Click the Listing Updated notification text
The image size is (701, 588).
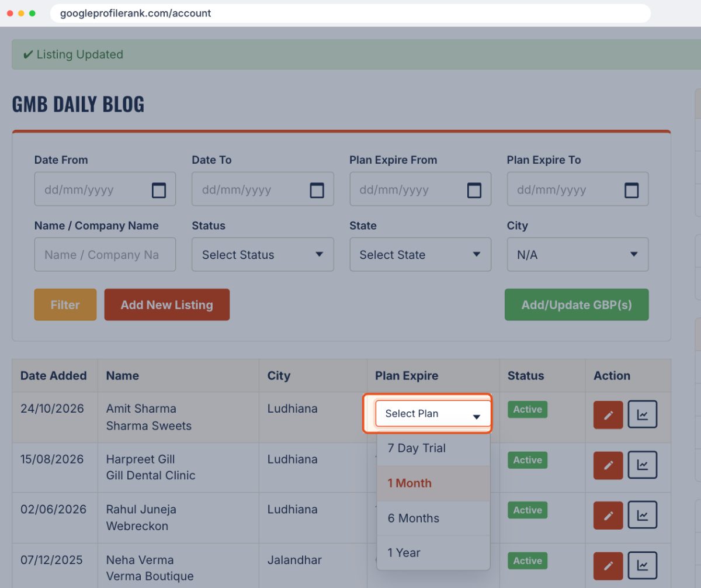[79, 54]
